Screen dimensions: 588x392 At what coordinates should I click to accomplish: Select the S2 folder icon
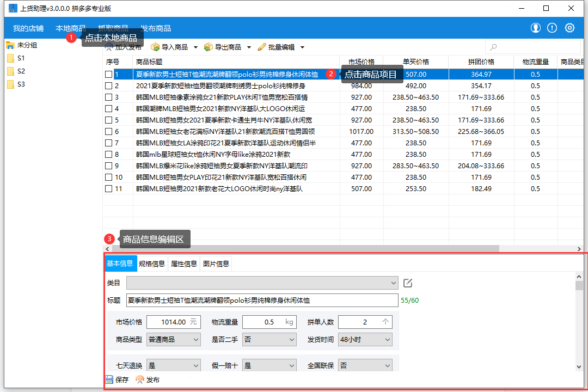point(10,71)
